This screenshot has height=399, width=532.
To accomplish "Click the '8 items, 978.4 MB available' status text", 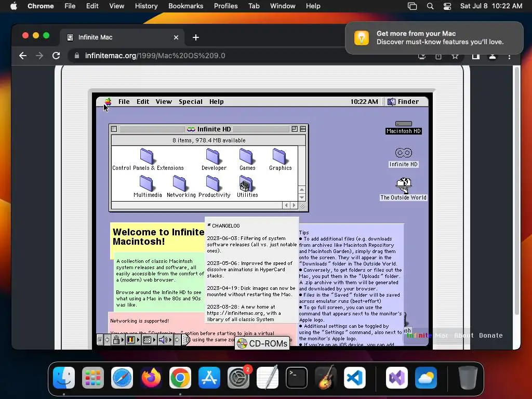I will click(209, 140).
